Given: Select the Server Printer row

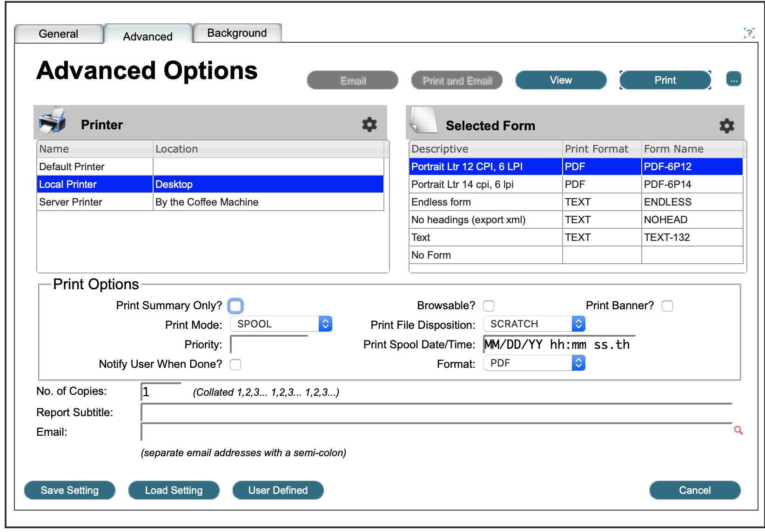Looking at the screenshot, I should [71, 202].
